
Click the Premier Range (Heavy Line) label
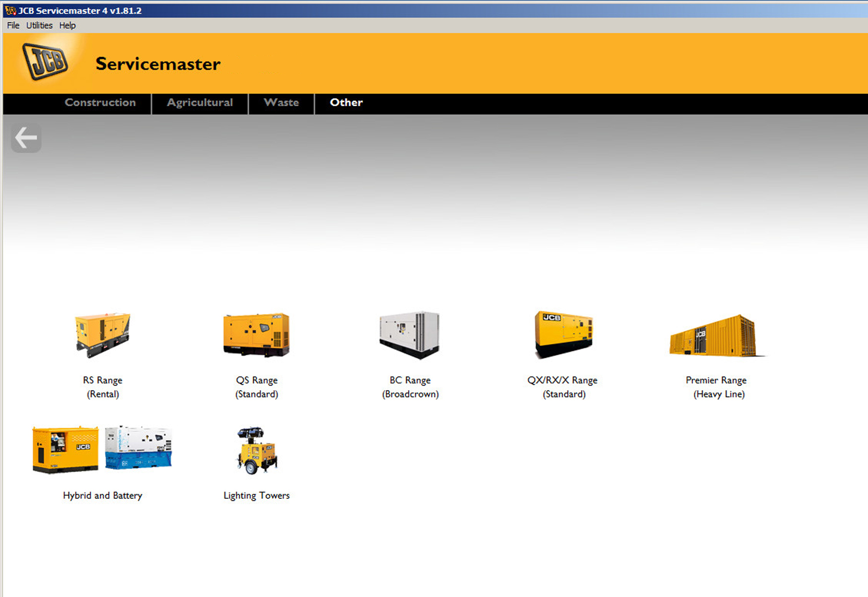[717, 387]
